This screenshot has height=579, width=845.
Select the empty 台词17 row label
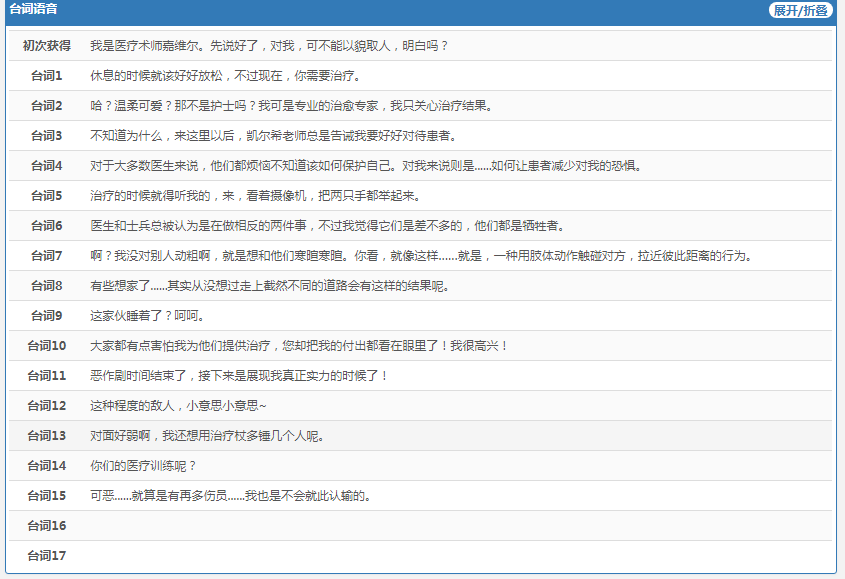(46, 556)
